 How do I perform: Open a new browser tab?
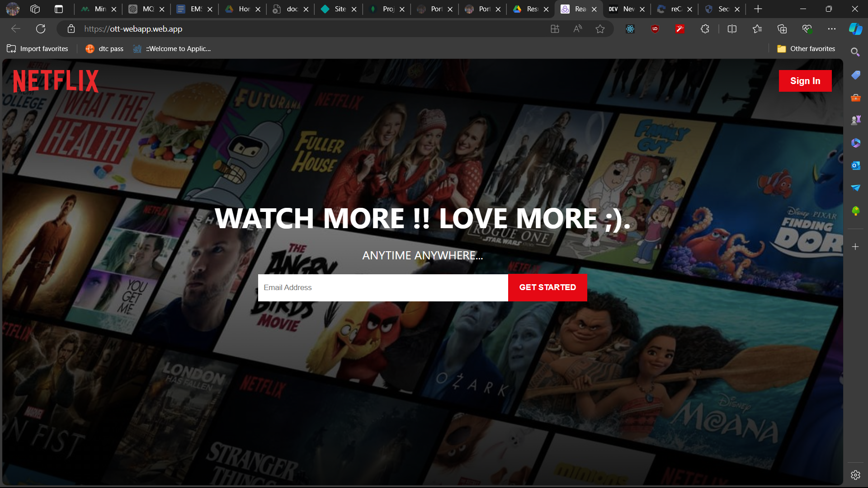(x=758, y=9)
